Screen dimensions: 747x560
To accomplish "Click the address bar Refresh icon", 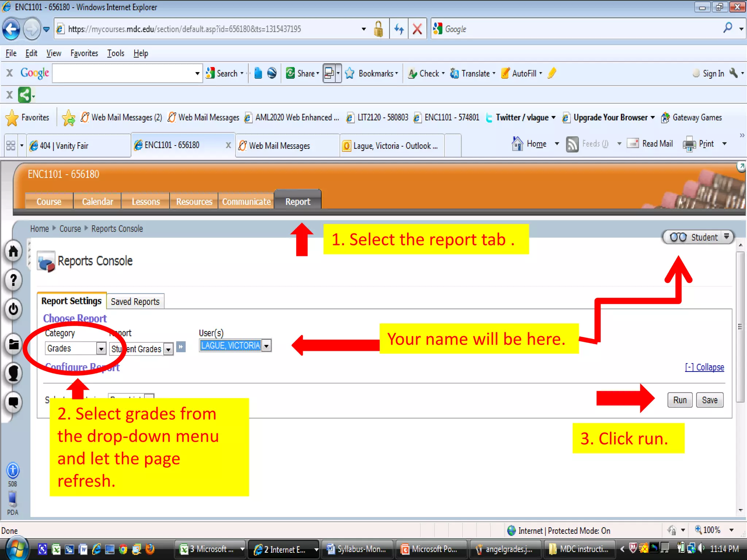I will 399,29.
